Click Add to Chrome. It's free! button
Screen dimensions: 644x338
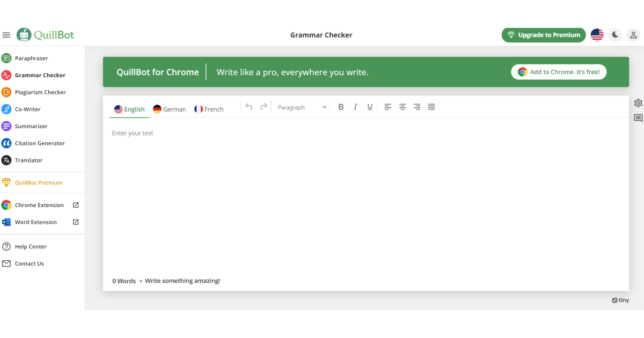click(559, 72)
